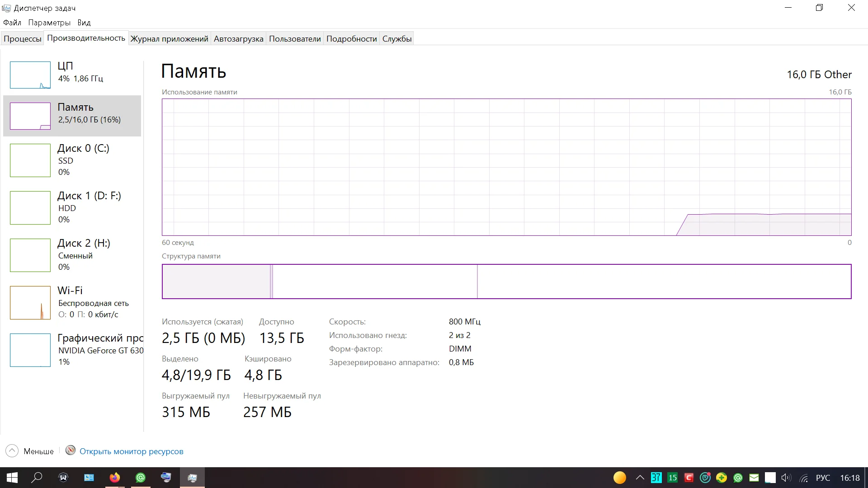
Task: Switch to the Процессы tab
Action: [23, 39]
